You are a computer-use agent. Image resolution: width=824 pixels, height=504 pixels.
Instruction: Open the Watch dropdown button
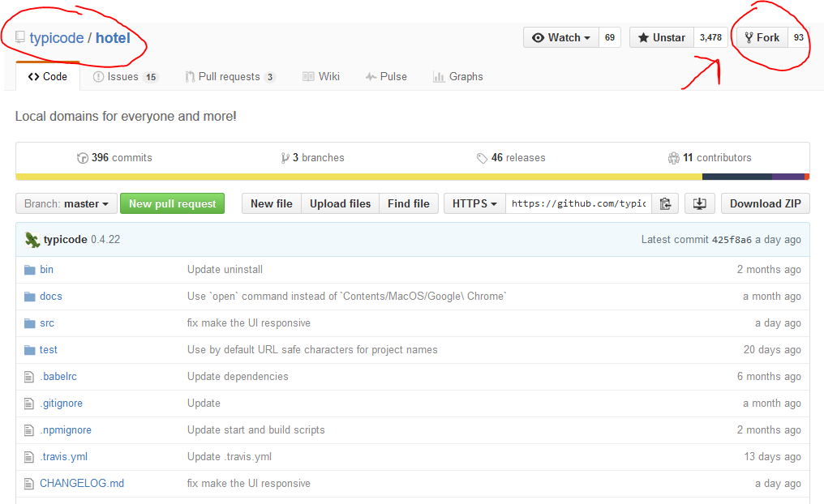(561, 38)
